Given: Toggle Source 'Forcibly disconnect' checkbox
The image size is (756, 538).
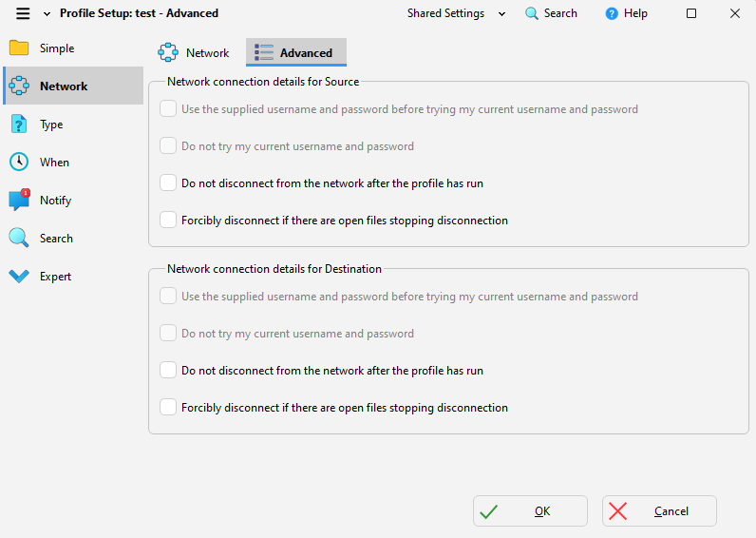Looking at the screenshot, I should [168, 220].
